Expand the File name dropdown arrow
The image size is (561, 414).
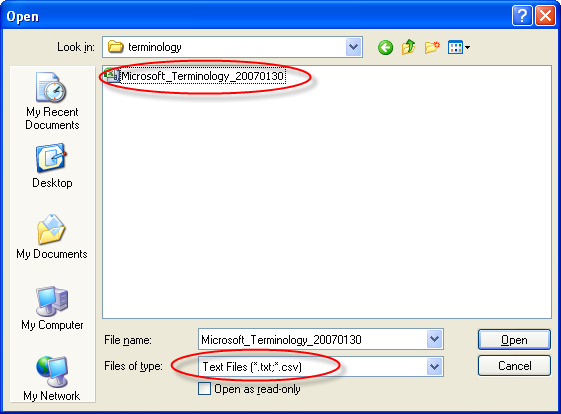434,339
